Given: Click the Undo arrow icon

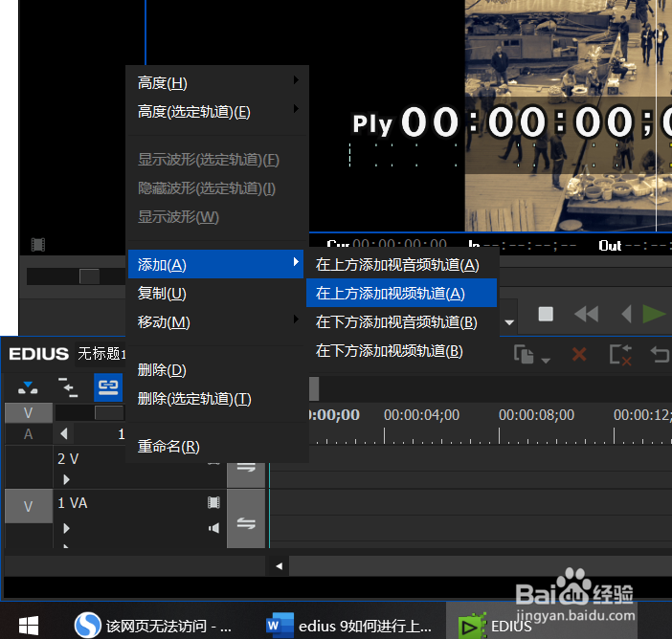Looking at the screenshot, I should click(x=660, y=355).
